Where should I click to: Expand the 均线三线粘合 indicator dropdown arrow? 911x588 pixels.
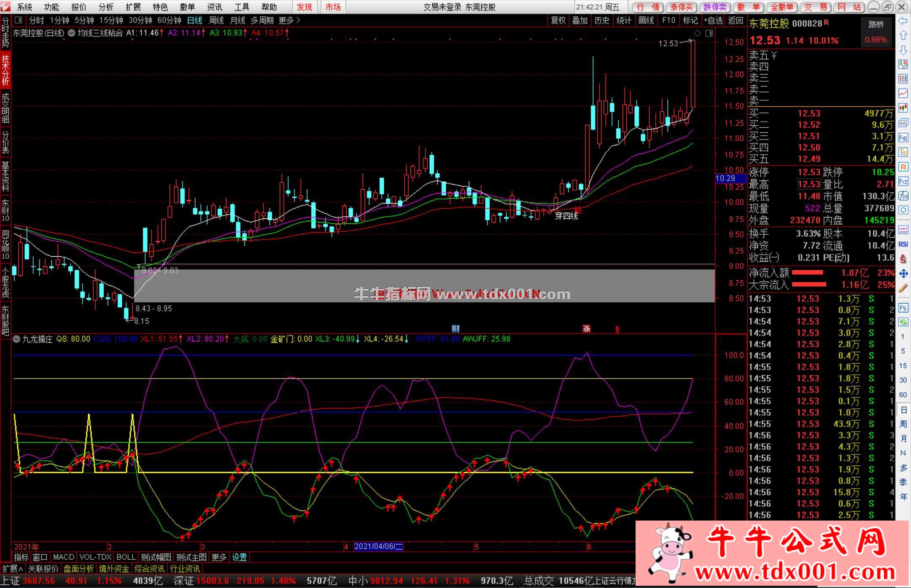pos(71,33)
